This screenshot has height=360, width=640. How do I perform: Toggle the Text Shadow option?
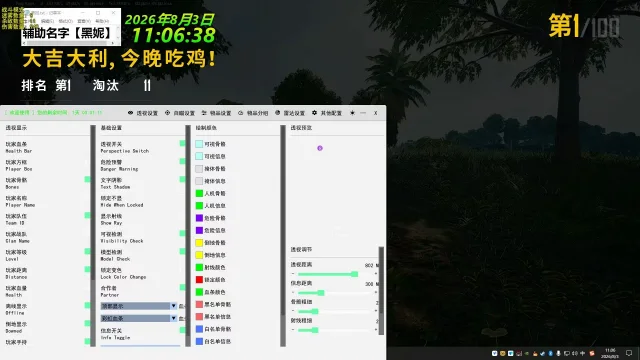(182, 179)
